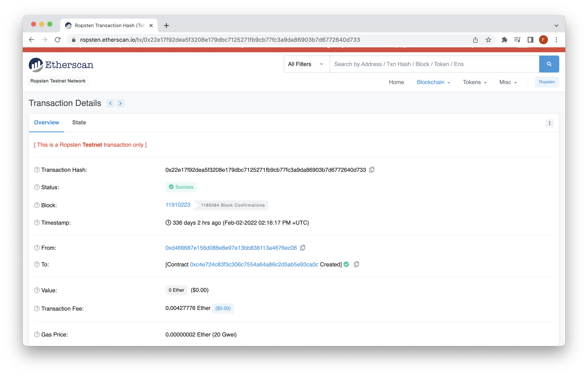Copy the created contract address icon
Viewport: 588px width, 376px height.
tap(356, 264)
